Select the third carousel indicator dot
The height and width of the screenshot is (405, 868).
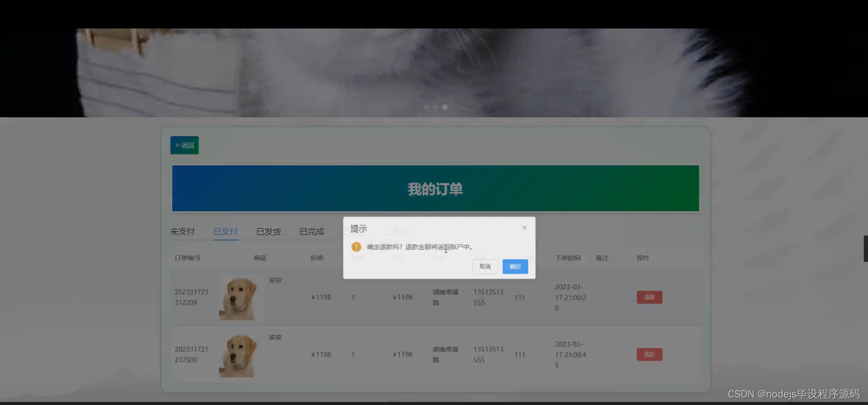tap(445, 107)
